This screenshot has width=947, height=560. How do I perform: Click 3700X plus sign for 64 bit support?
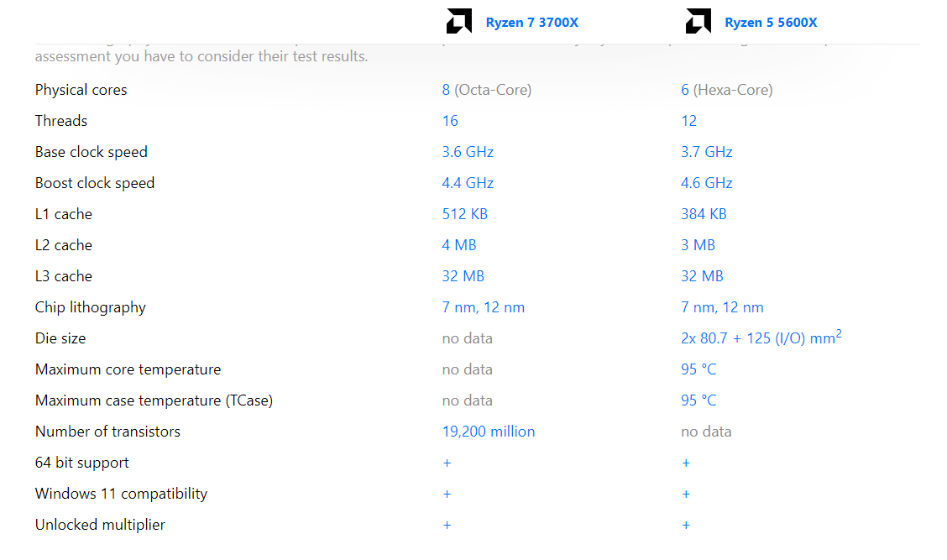pyautogui.click(x=447, y=463)
